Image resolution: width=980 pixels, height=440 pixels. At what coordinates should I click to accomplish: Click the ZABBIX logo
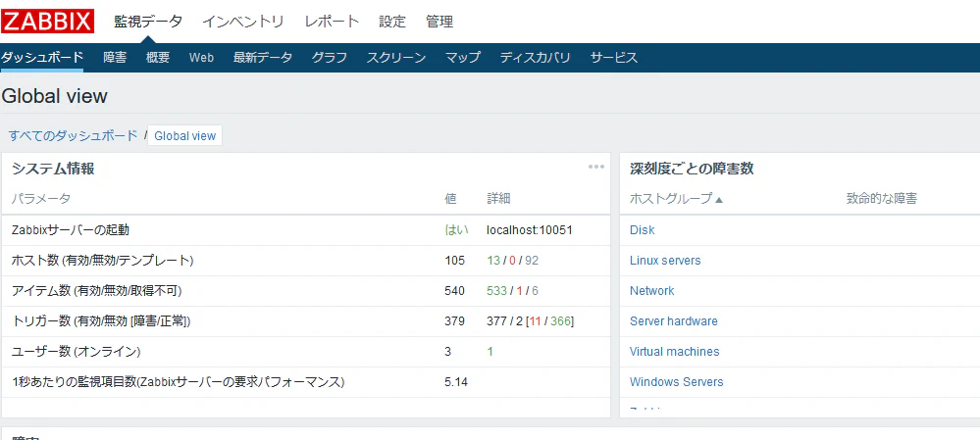[x=47, y=22]
